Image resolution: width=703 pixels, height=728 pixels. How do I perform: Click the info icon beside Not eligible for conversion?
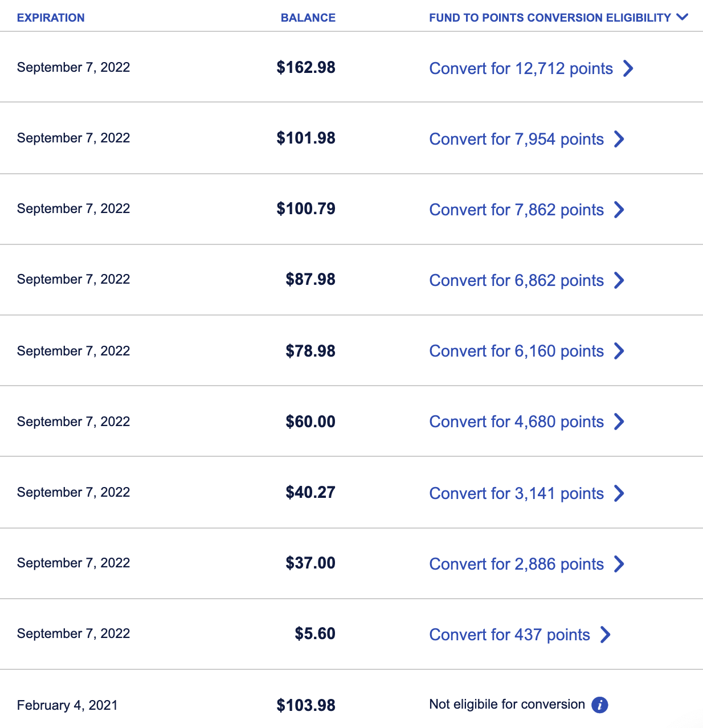click(599, 705)
